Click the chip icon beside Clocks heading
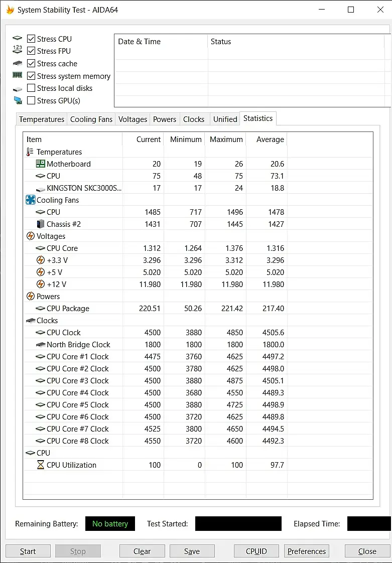Viewport: 392px width, 563px height. click(x=31, y=321)
